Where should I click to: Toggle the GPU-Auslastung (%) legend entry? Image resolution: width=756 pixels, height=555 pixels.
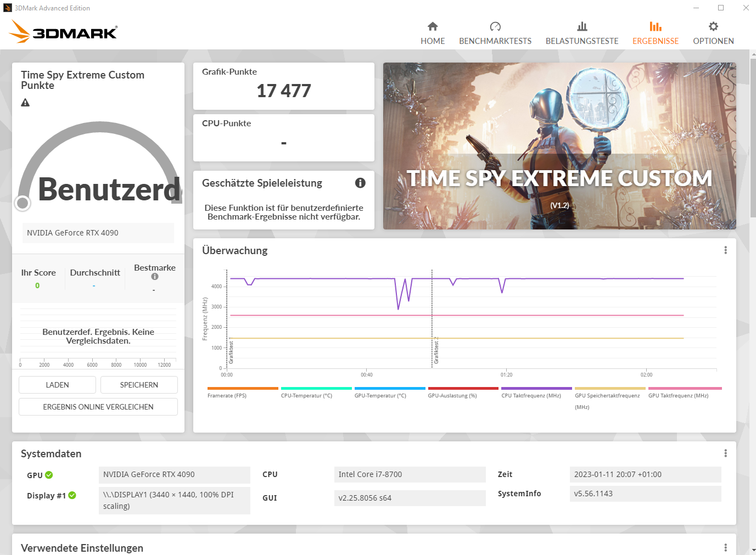[463, 393]
